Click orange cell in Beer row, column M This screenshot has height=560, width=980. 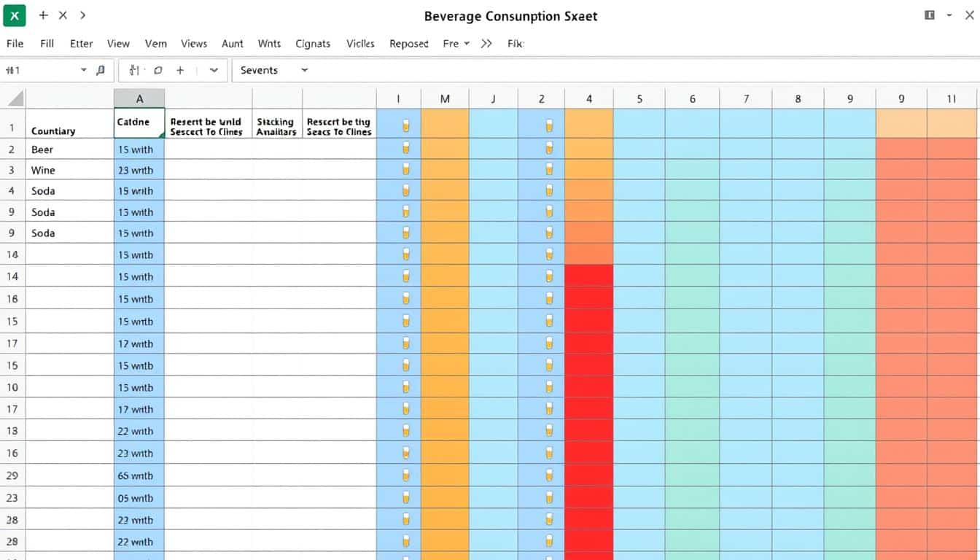pos(445,149)
